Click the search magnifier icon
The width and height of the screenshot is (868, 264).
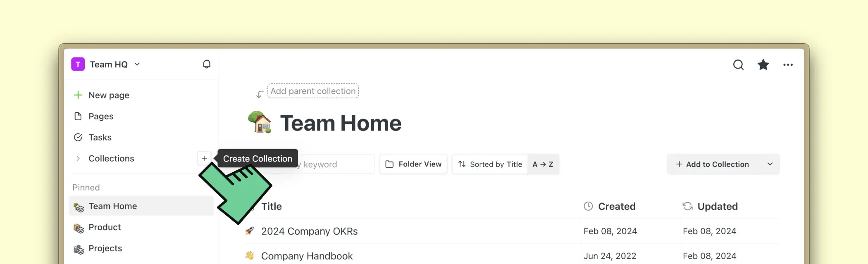pyautogui.click(x=738, y=65)
